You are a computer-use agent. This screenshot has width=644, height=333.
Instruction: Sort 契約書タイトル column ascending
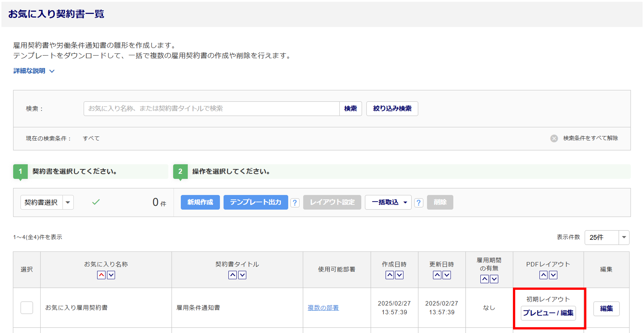[x=232, y=275]
